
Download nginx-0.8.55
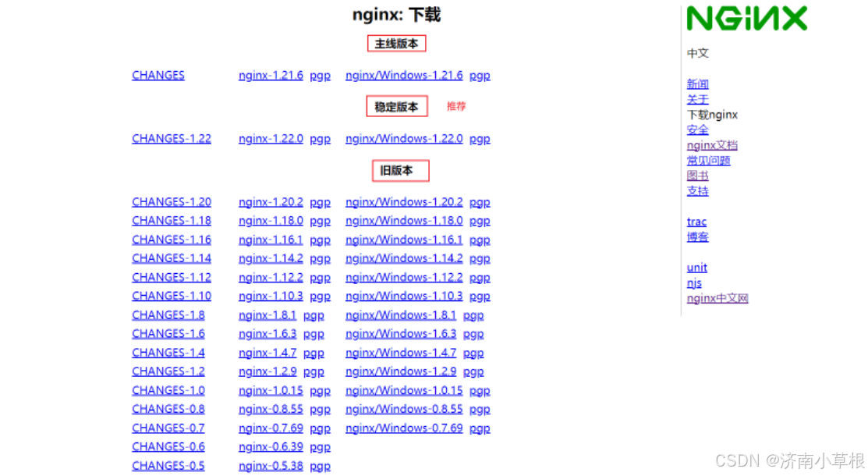tap(271, 409)
